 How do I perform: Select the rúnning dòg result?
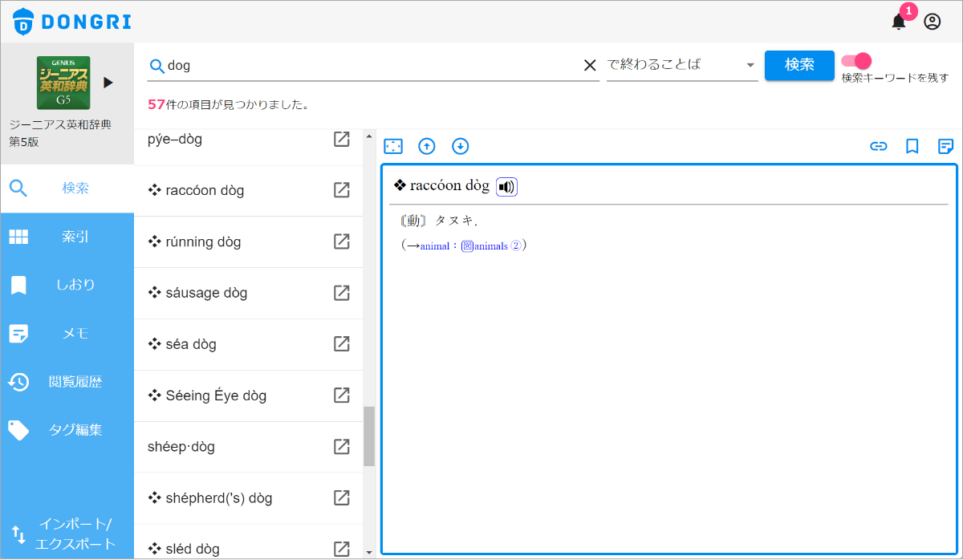[194, 241]
